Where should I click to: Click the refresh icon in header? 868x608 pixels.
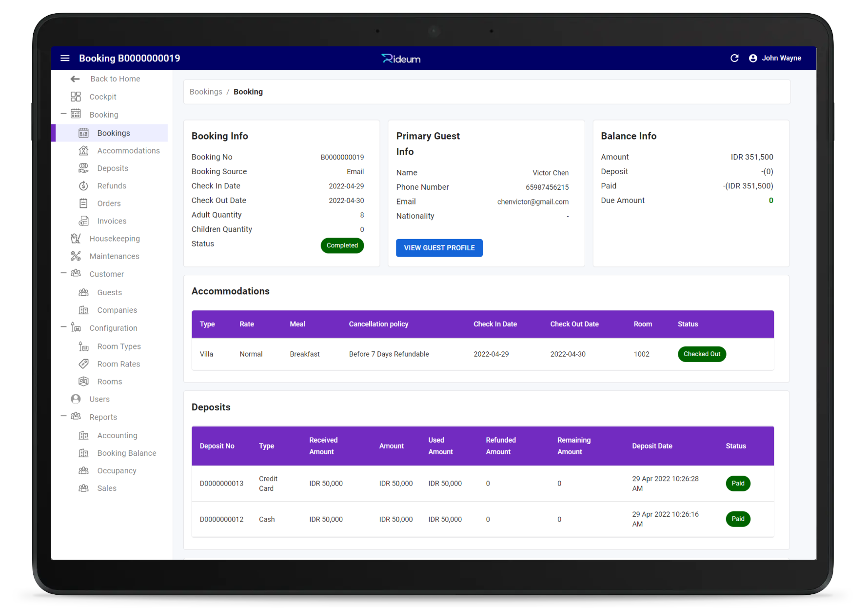[734, 58]
